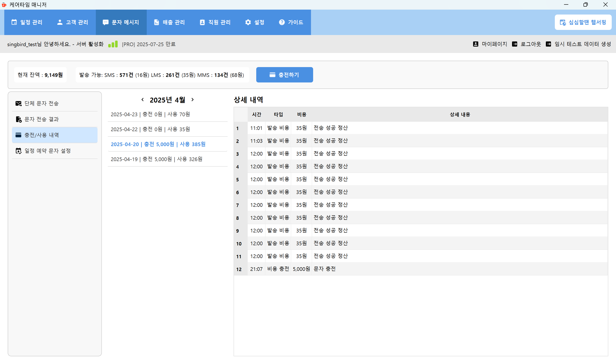Switch to the 고객 관리 tab
616x364 pixels.
(x=73, y=22)
